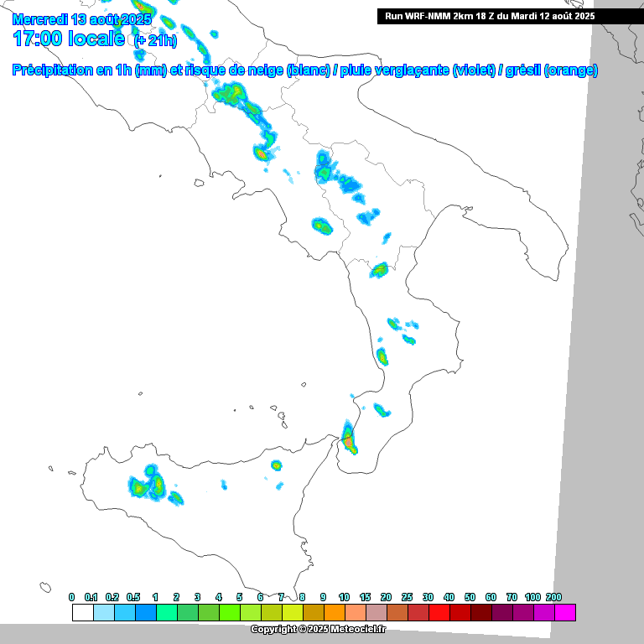644x644 pixels.
Task: Click the isolated rain cell in northeastern Sicily
Action: [277, 465]
